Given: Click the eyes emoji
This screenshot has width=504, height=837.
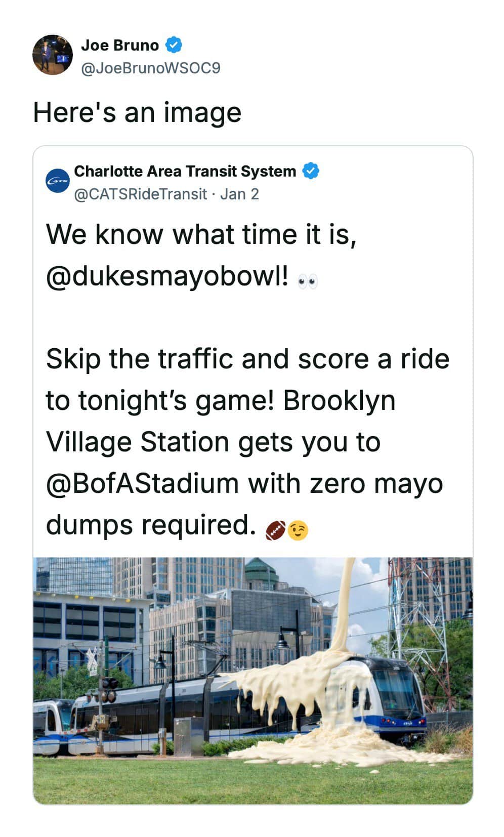Looking at the screenshot, I should 308,282.
